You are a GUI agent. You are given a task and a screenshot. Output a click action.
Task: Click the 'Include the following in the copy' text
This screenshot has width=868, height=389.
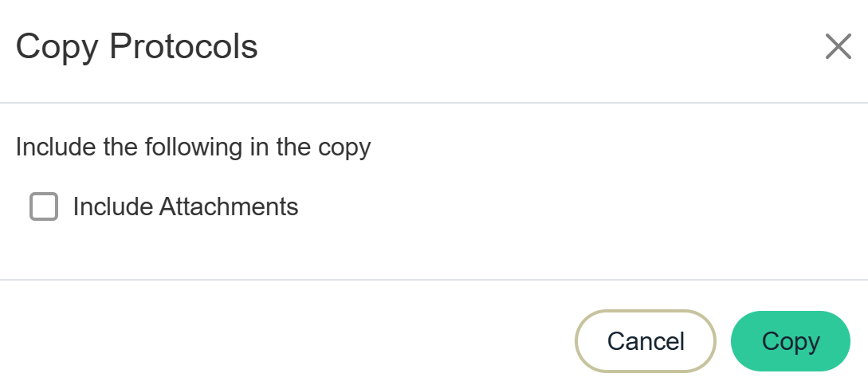tap(193, 147)
